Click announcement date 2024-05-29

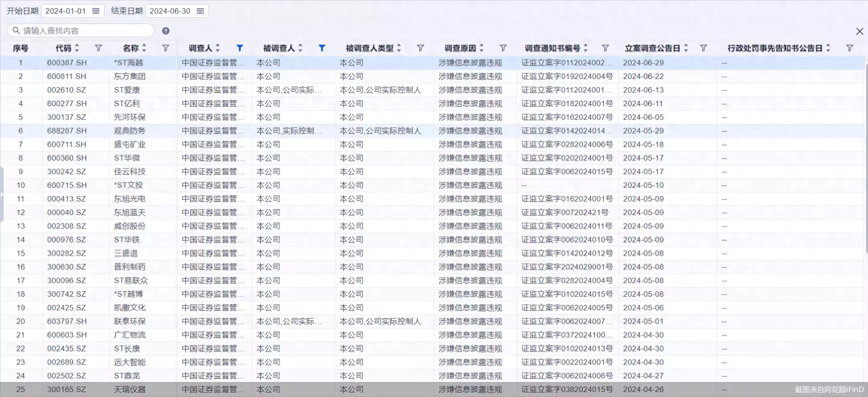643,131
